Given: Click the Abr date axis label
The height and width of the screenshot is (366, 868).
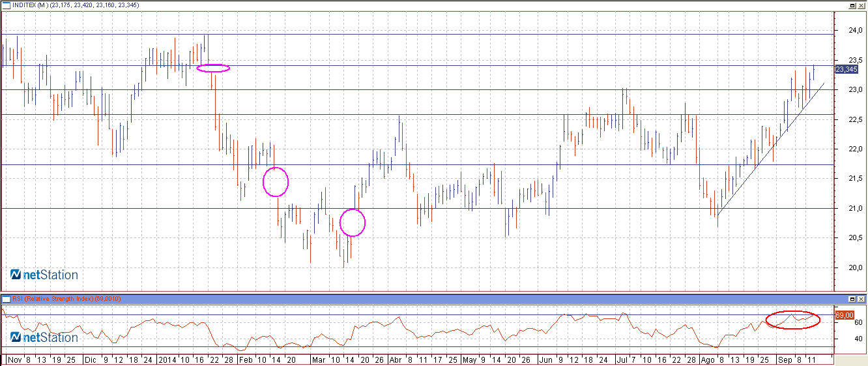Looking at the screenshot, I should point(396,359).
